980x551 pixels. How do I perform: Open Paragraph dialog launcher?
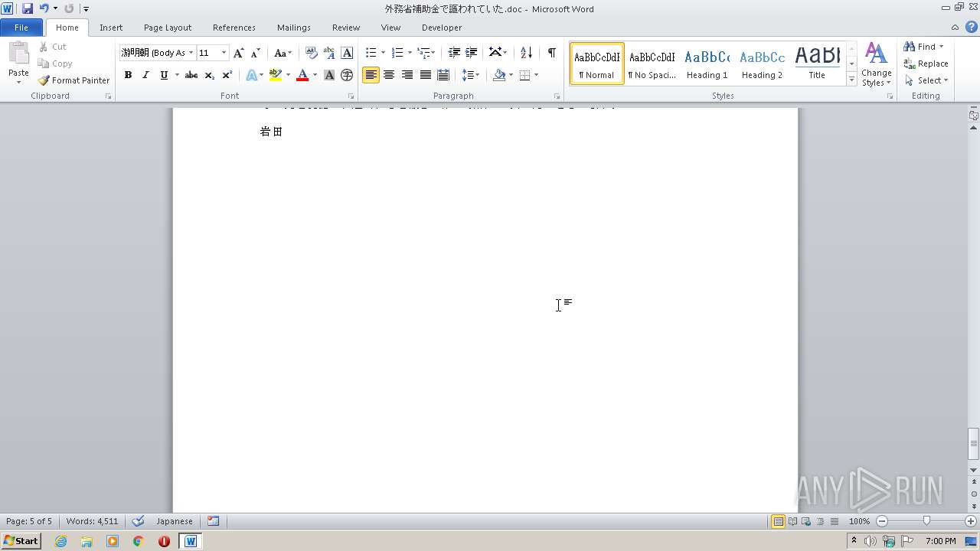557,96
